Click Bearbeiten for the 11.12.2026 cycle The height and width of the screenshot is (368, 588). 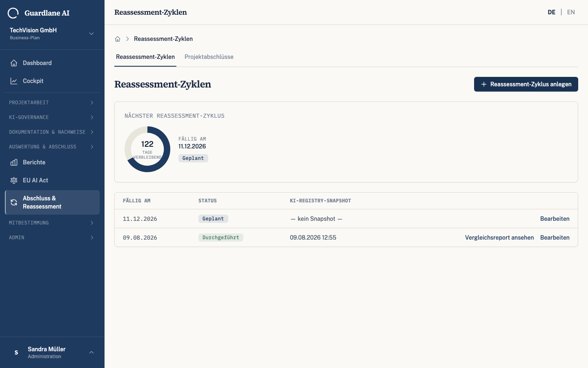point(555,219)
